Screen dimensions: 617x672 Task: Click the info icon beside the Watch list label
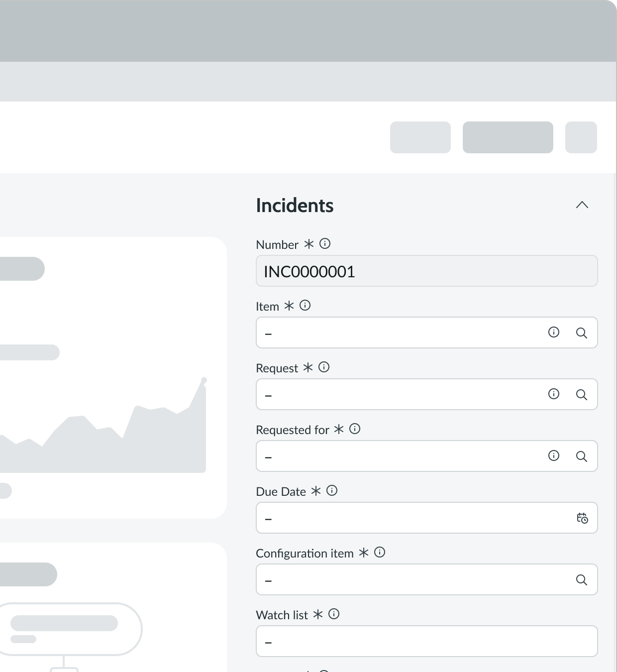point(333,614)
